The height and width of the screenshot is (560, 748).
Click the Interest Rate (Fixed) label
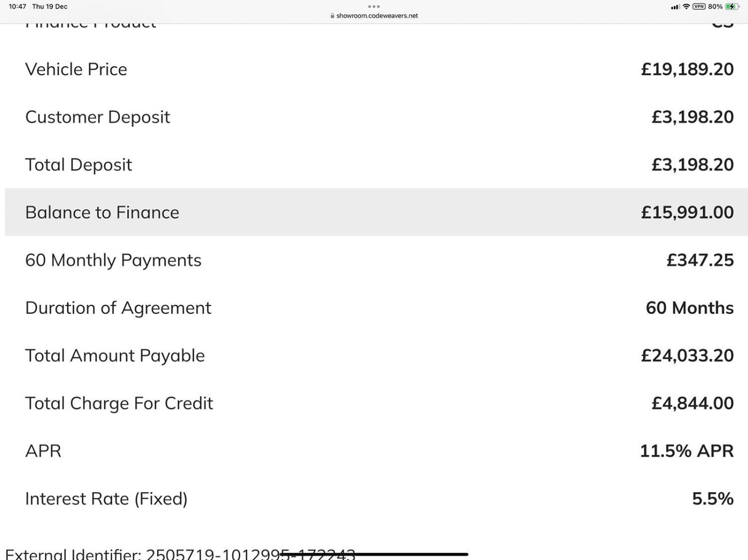point(106,499)
